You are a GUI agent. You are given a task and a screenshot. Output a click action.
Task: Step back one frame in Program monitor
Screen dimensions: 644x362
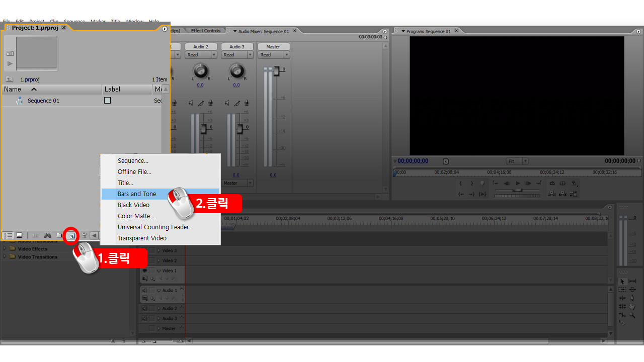coord(507,184)
